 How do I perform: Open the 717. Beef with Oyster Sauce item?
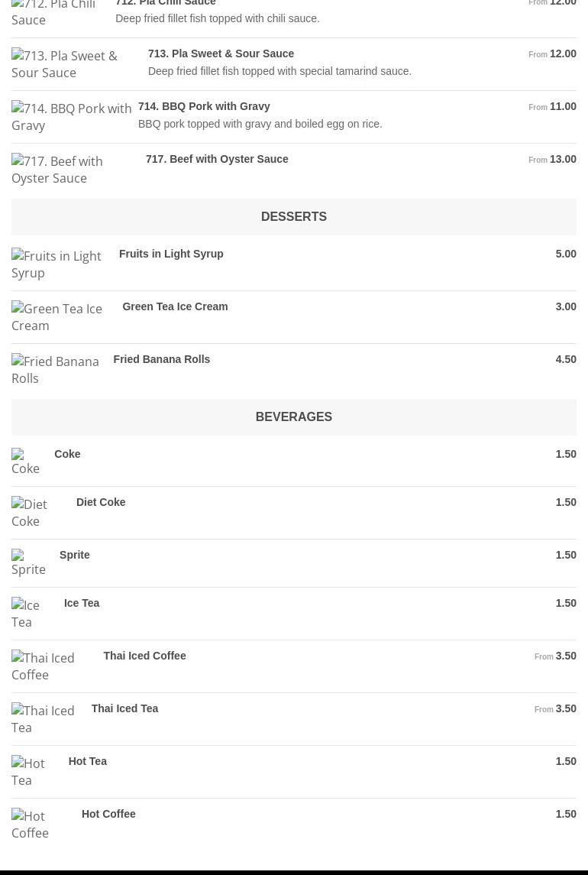coord(217,159)
